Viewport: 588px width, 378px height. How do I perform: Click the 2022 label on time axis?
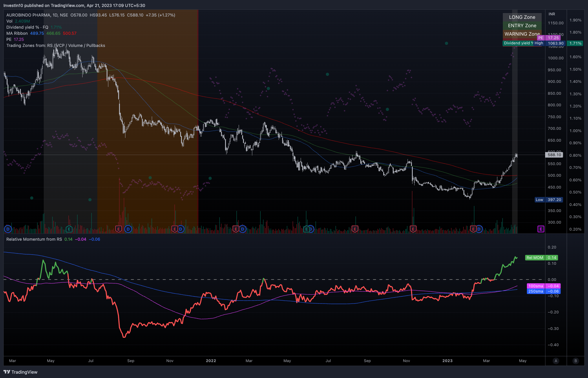(x=211, y=361)
